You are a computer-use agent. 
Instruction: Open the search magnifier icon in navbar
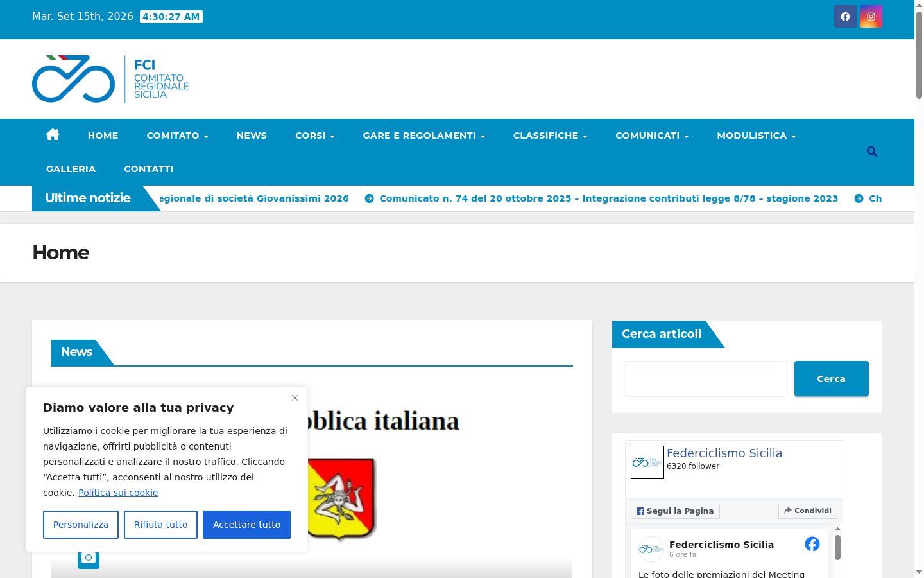pyautogui.click(x=871, y=152)
